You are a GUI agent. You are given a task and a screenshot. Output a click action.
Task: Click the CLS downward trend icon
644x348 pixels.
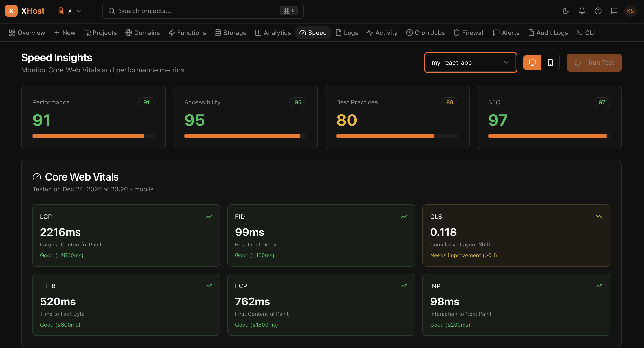tap(599, 217)
